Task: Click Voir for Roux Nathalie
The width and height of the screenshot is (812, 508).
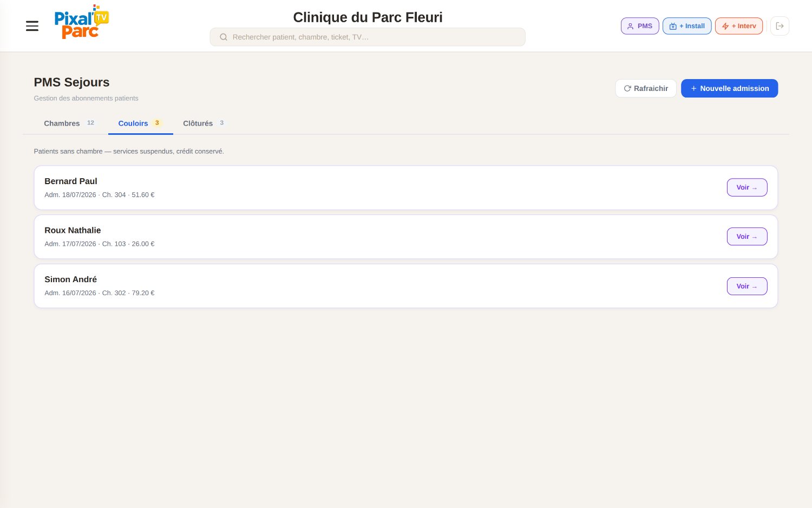Action: [746, 237]
